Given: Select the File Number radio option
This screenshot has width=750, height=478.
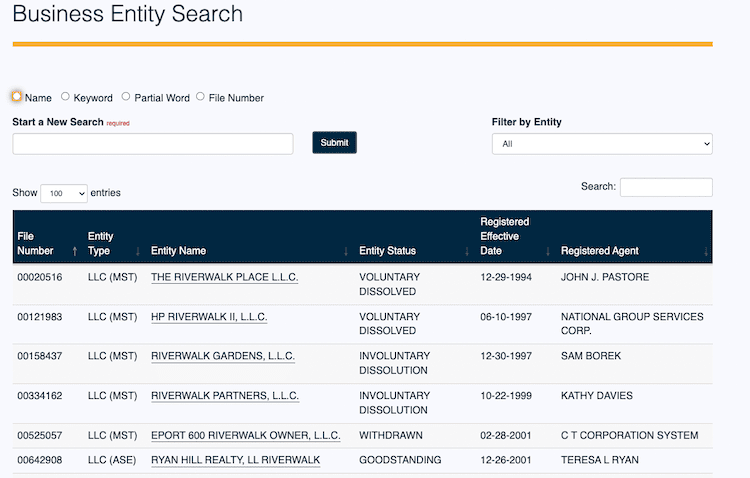Looking at the screenshot, I should click(200, 97).
